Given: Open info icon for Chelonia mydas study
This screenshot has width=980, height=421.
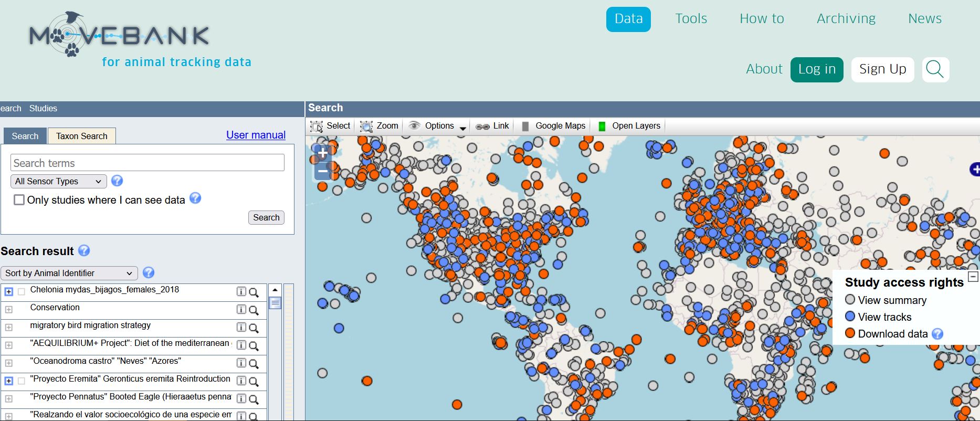Looking at the screenshot, I should (241, 292).
